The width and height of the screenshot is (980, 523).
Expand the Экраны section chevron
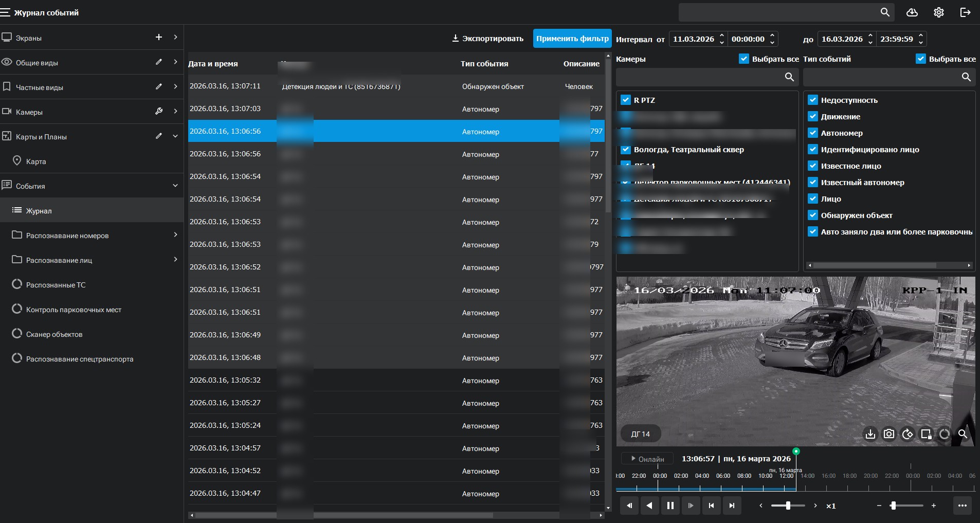175,37
